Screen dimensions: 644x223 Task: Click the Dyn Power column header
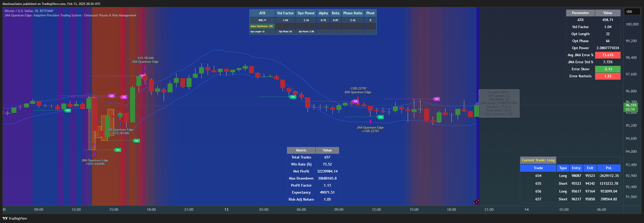[x=306, y=13]
